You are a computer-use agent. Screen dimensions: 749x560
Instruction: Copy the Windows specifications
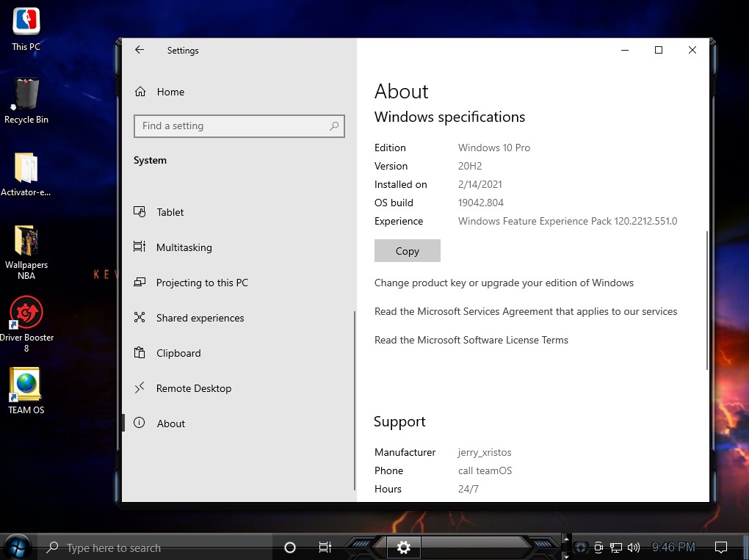tap(407, 250)
